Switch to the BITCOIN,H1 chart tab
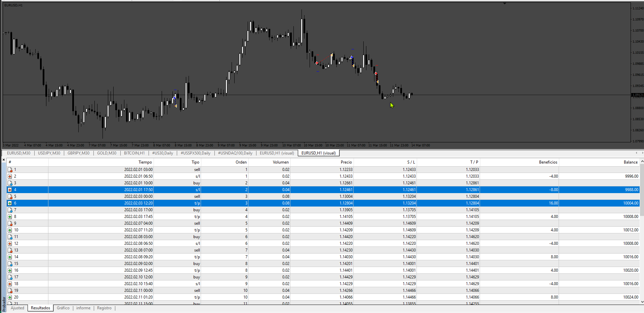Viewport: 644px width, 313px height. [x=134, y=153]
